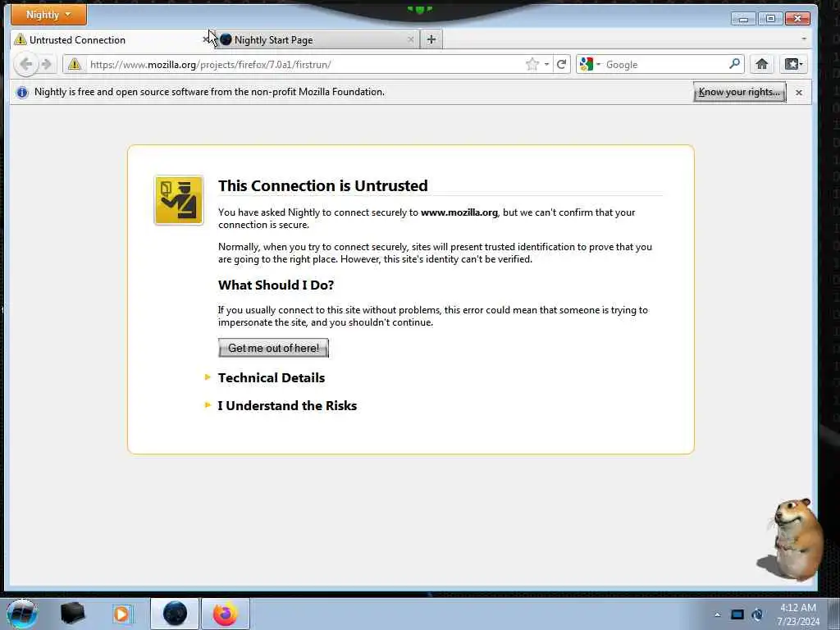Viewport: 840px width, 630px height.
Task: Close the Nightly Start Page tab
Action: (411, 39)
